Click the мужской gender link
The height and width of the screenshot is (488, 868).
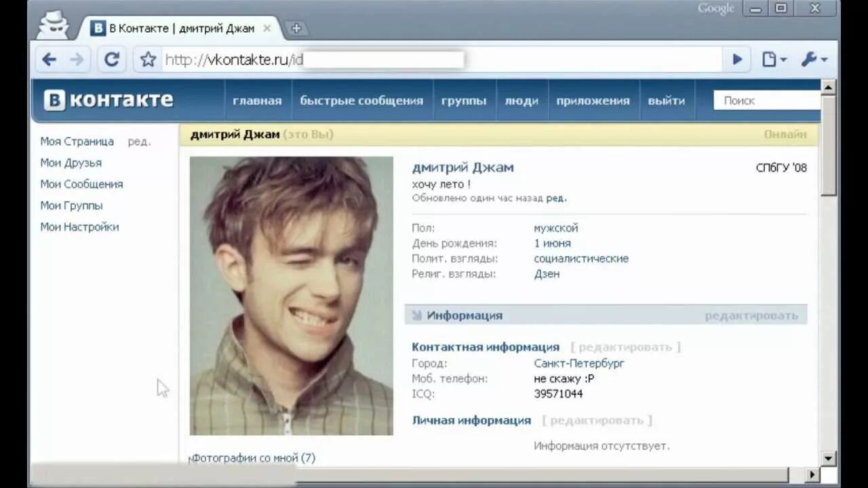coord(556,228)
